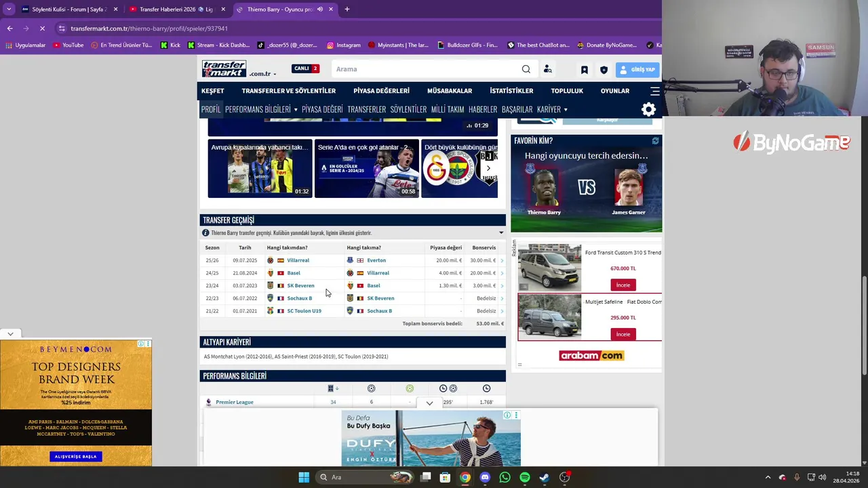Open the Premier League competition link
Screen dimensions: 868x488
[234, 402]
